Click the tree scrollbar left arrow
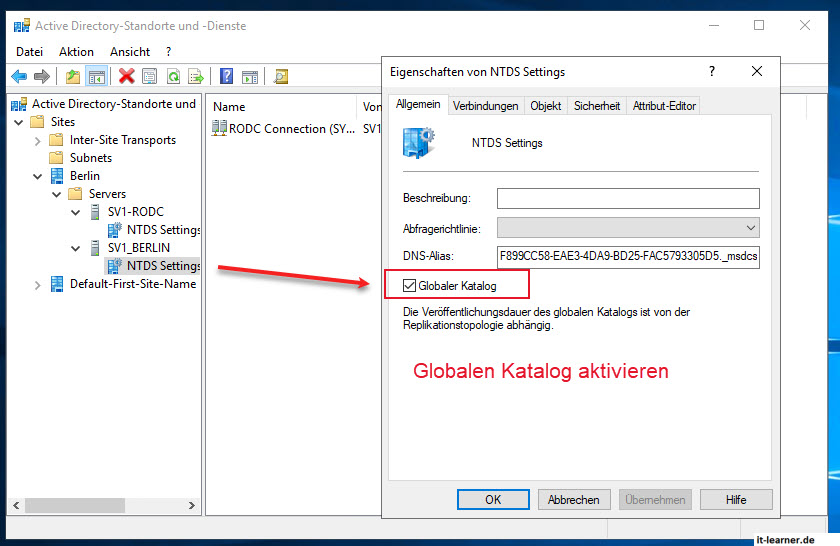 [x=16, y=505]
